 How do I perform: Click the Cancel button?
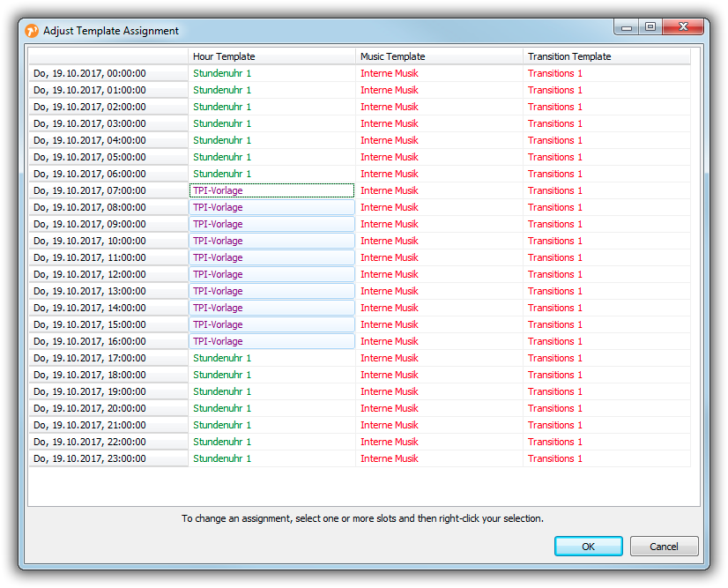664,547
